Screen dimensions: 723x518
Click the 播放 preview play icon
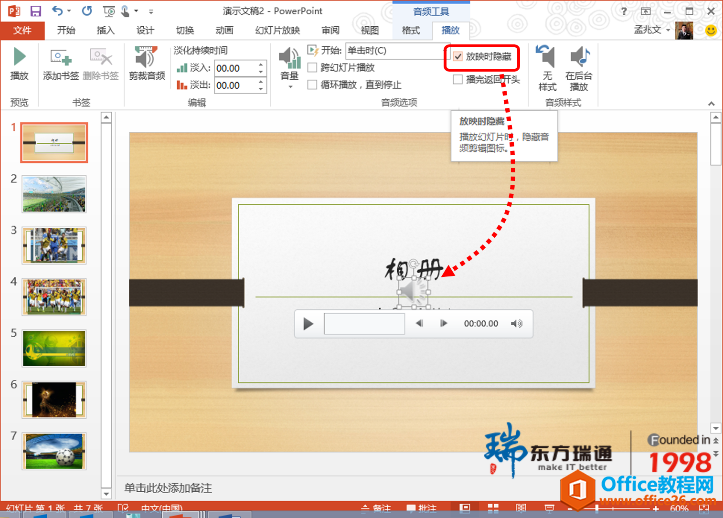pos(19,57)
